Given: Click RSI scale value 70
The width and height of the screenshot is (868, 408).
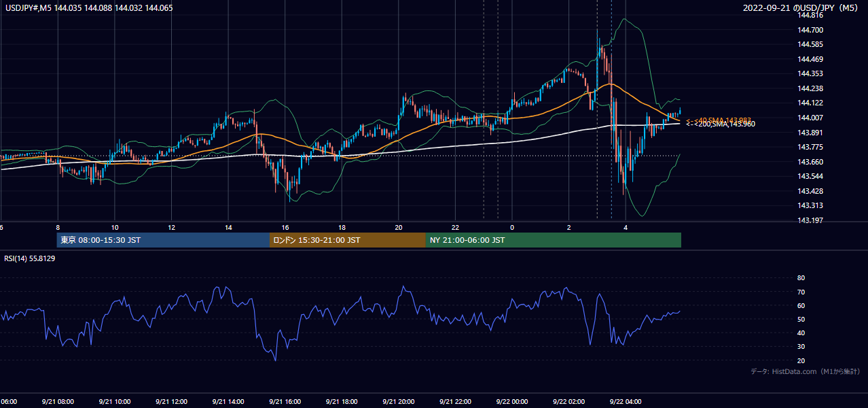Looking at the screenshot, I should [801, 292].
